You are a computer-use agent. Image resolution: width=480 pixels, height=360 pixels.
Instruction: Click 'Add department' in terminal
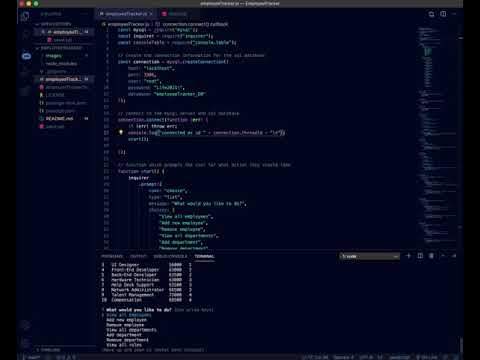[x=124, y=335]
